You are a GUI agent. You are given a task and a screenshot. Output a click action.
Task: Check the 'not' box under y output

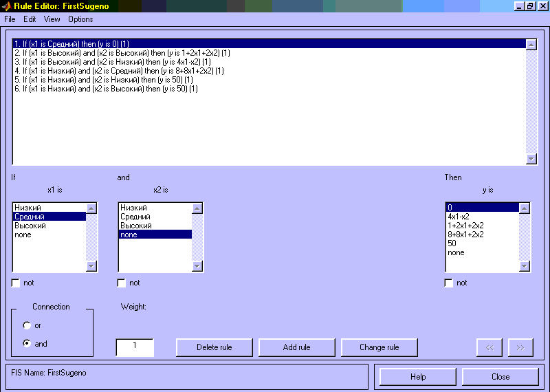tap(449, 283)
